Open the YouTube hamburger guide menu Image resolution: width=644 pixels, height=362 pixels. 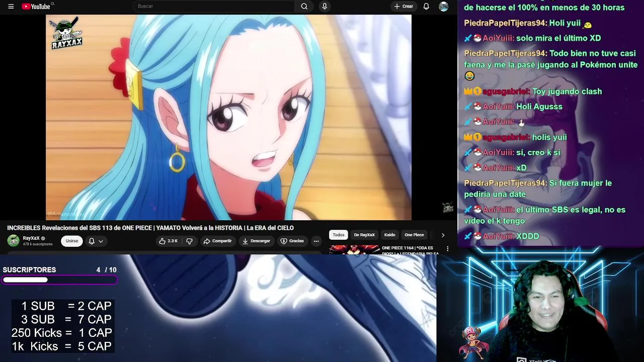[11, 6]
